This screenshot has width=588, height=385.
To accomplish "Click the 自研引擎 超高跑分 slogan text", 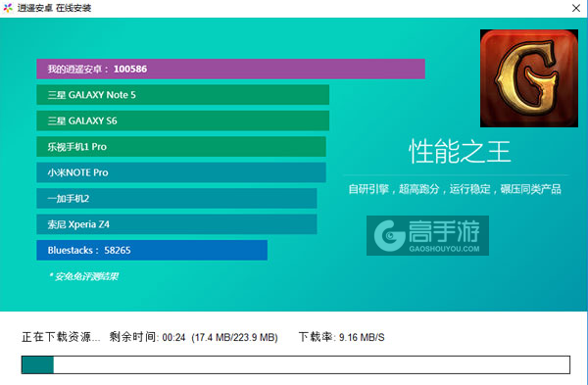I will (455, 189).
